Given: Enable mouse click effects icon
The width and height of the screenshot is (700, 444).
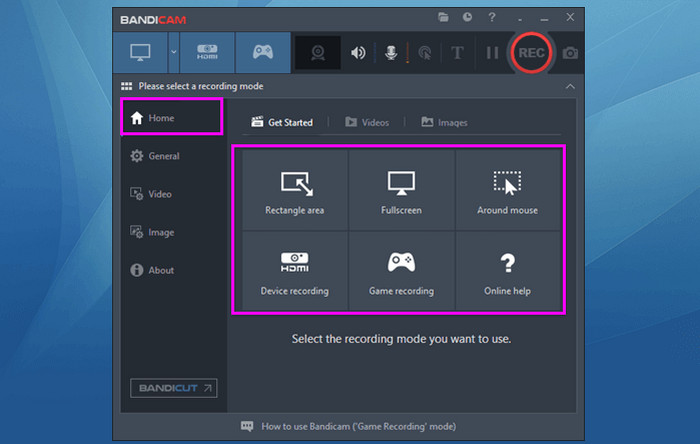Looking at the screenshot, I should pyautogui.click(x=424, y=53).
